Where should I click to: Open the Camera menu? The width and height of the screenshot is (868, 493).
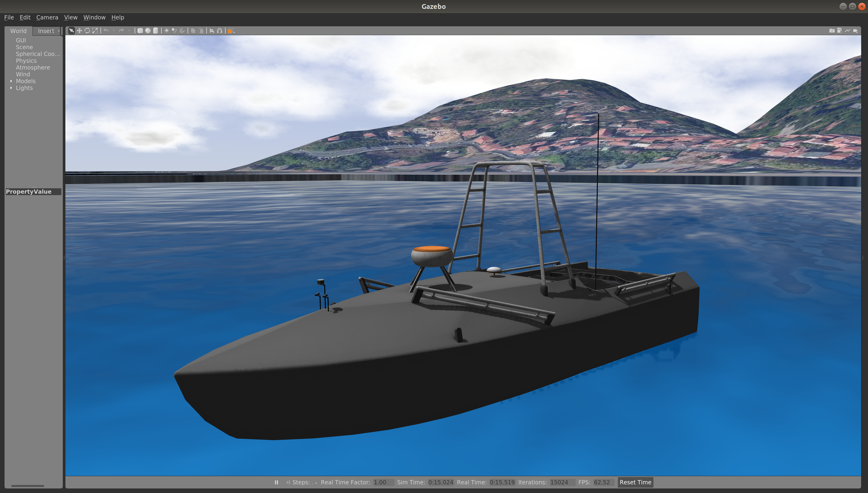[x=47, y=17]
